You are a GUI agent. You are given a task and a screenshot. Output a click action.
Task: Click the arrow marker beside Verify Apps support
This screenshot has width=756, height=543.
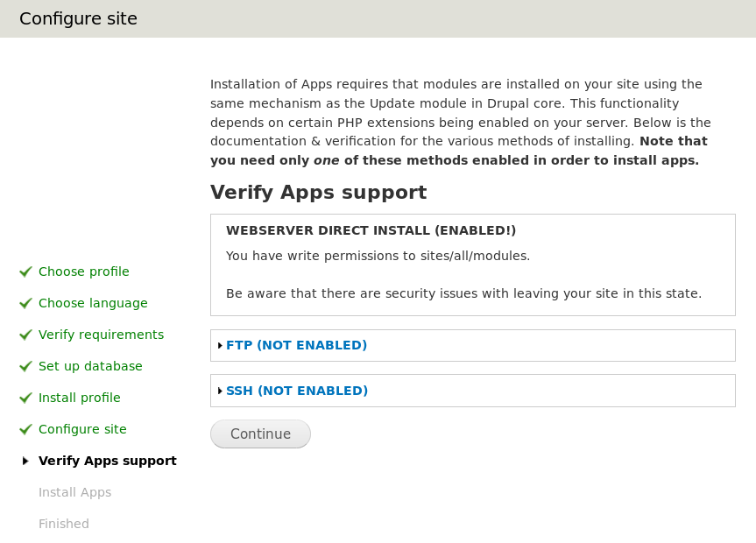coord(25,461)
